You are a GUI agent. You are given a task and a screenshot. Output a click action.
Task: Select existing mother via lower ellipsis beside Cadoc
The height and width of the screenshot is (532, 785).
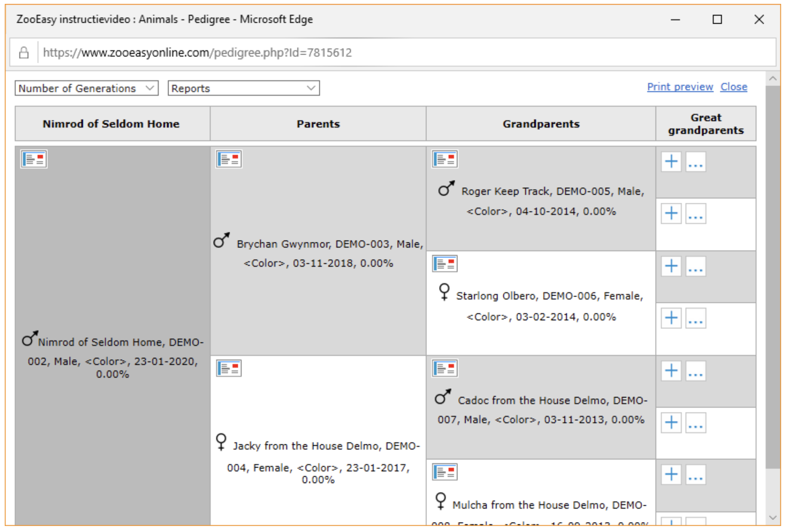pos(696,423)
